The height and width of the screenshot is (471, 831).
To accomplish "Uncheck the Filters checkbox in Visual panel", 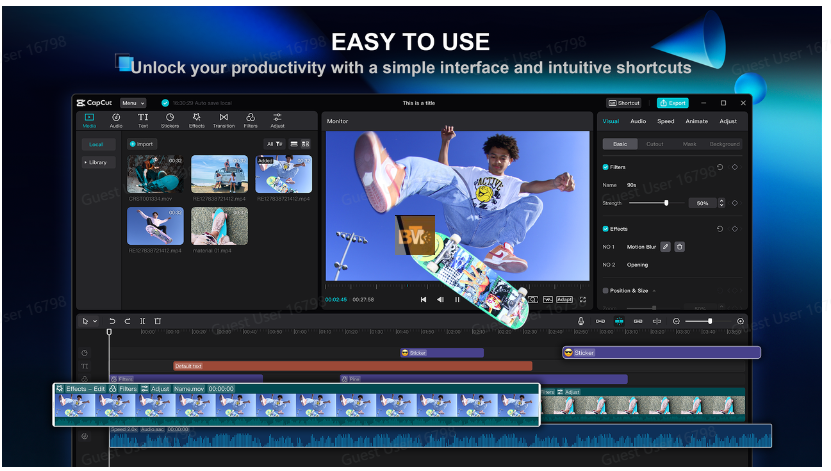I will pyautogui.click(x=605, y=167).
